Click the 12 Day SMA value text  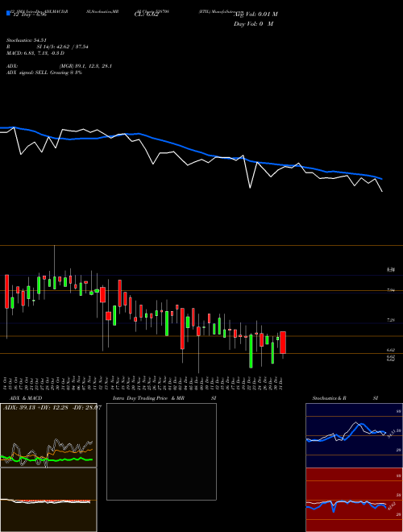30,15
